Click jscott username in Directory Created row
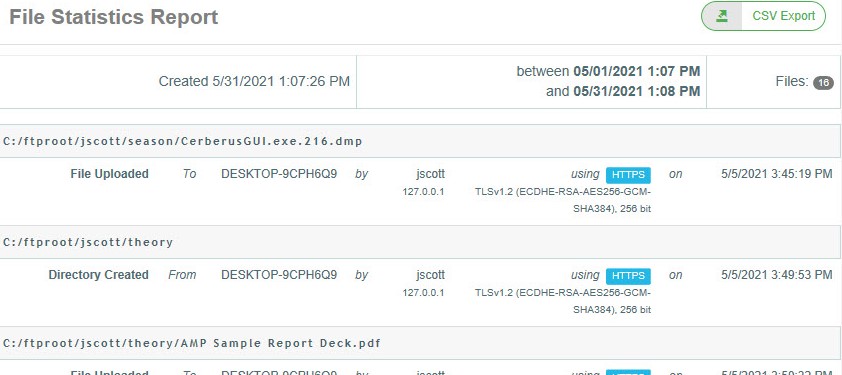842x375 pixels. [x=430, y=275]
